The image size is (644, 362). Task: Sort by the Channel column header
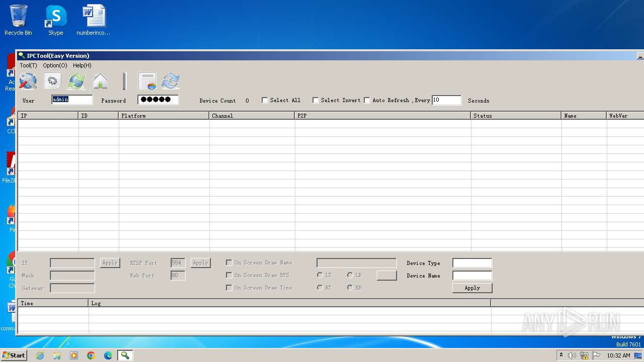[x=252, y=116]
